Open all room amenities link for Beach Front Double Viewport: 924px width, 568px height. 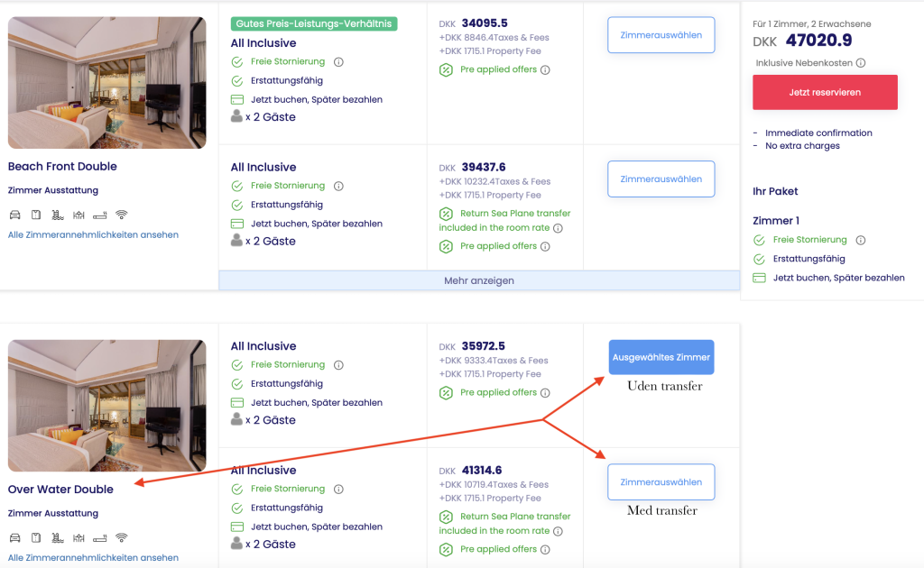coord(93,234)
